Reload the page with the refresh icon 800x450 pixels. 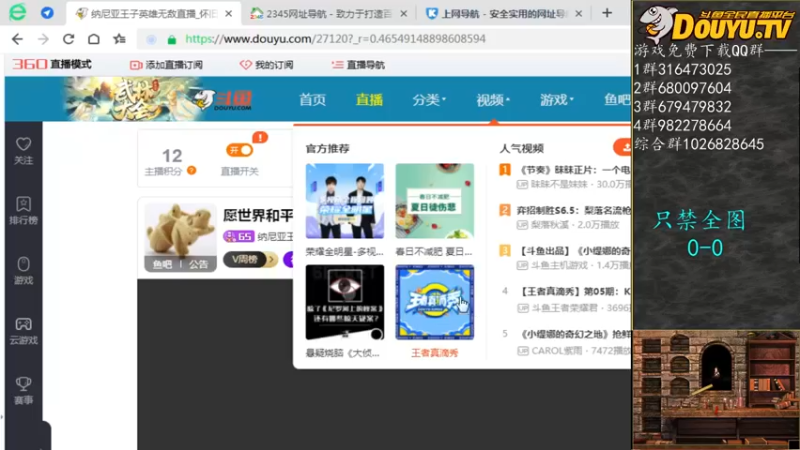click(x=68, y=39)
